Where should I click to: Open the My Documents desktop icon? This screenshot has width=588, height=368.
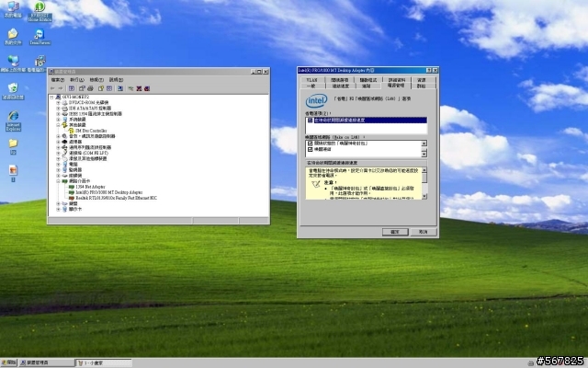point(13,37)
